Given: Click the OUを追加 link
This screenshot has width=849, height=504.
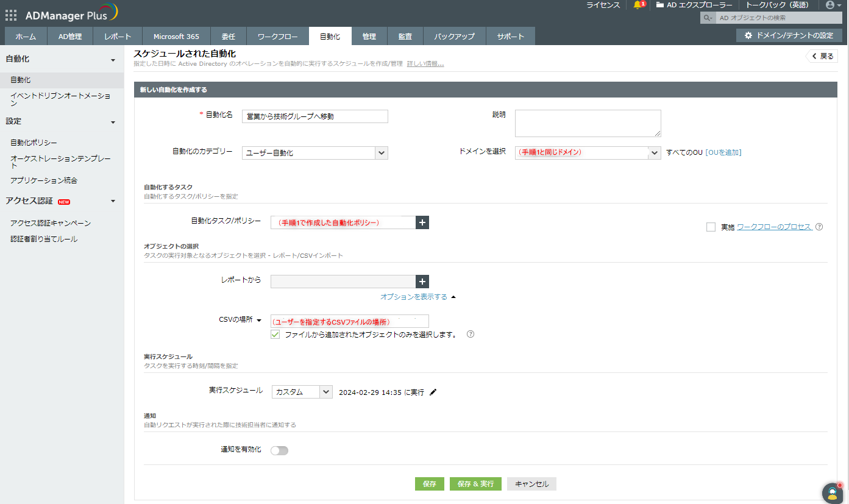Looking at the screenshot, I should tap(723, 152).
